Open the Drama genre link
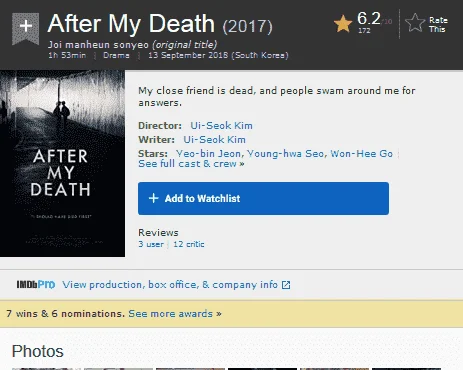The height and width of the screenshot is (370, 463). (x=116, y=55)
